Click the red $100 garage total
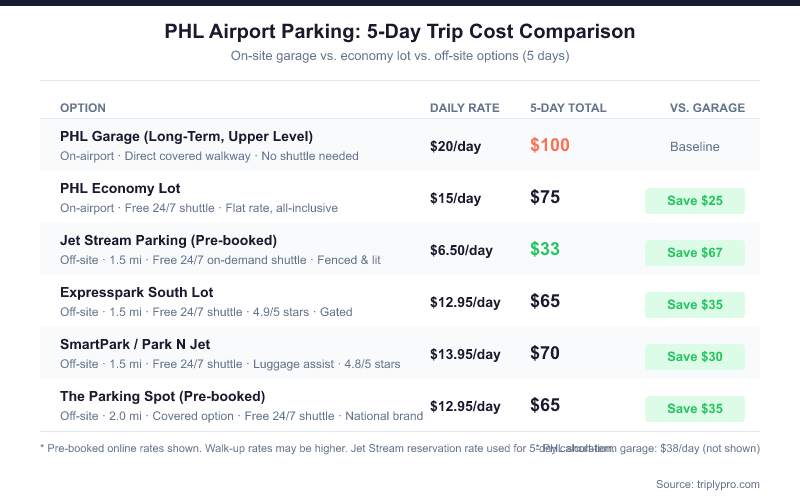 [550, 146]
